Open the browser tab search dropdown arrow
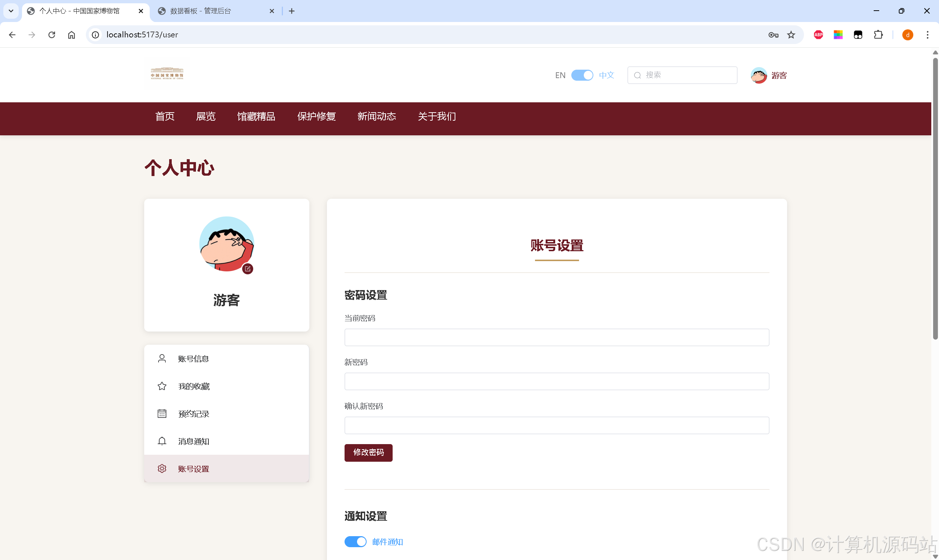939x560 pixels. [x=11, y=11]
